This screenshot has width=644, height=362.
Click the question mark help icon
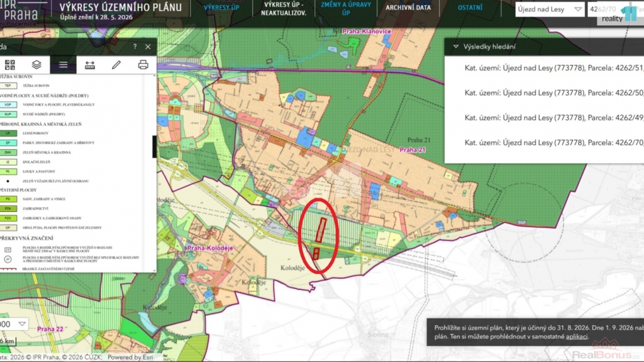point(135,47)
